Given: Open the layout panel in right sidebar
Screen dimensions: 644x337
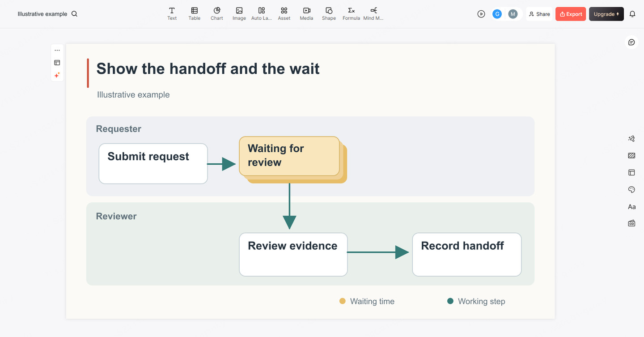Looking at the screenshot, I should point(631,172).
